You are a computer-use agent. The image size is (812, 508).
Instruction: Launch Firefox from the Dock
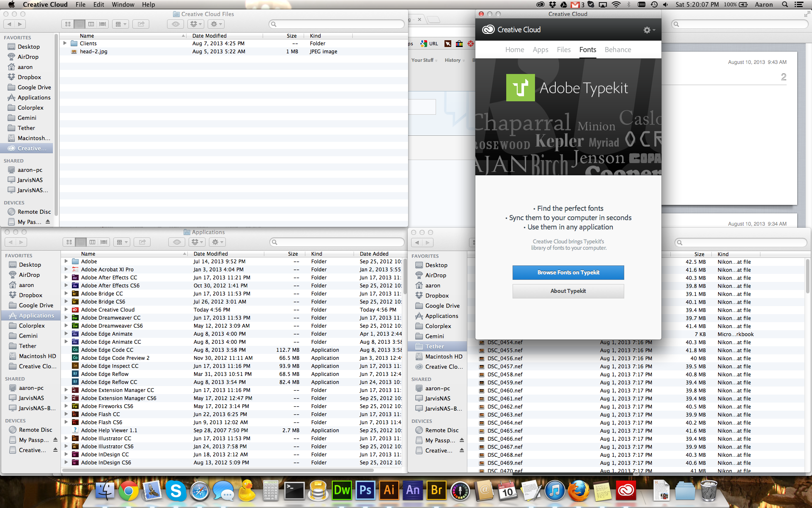[x=579, y=491]
